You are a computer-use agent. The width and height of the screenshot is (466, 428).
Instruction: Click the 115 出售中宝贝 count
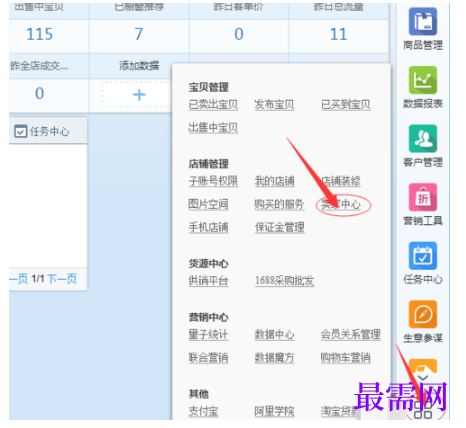(40, 34)
